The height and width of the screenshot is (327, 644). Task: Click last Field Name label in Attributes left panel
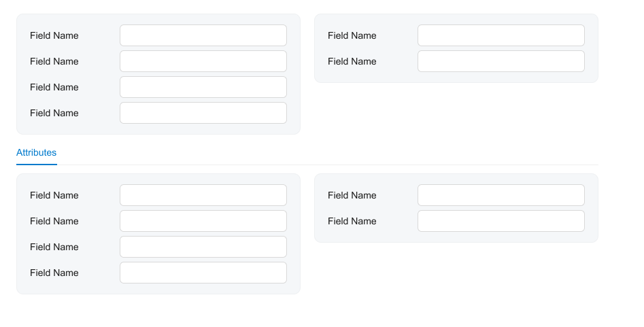(54, 273)
